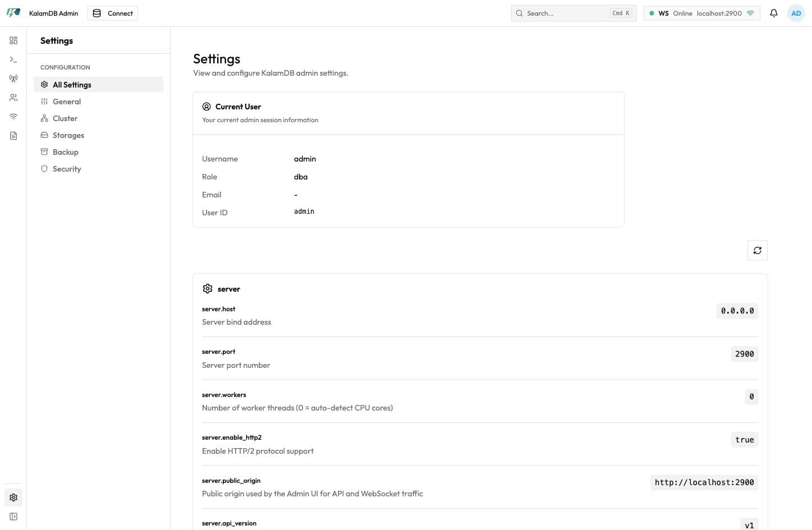The image size is (812, 530).
Task: Open the AD user avatar menu
Action: tap(796, 13)
